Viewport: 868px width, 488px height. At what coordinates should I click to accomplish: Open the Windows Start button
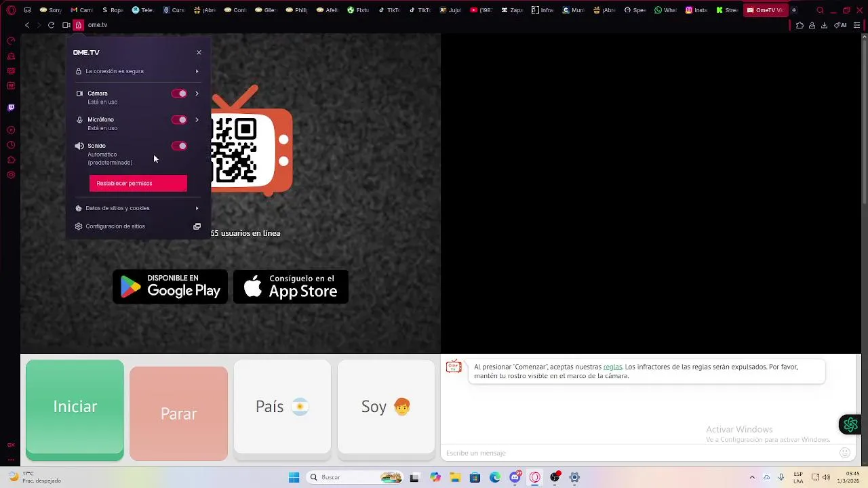point(294,478)
